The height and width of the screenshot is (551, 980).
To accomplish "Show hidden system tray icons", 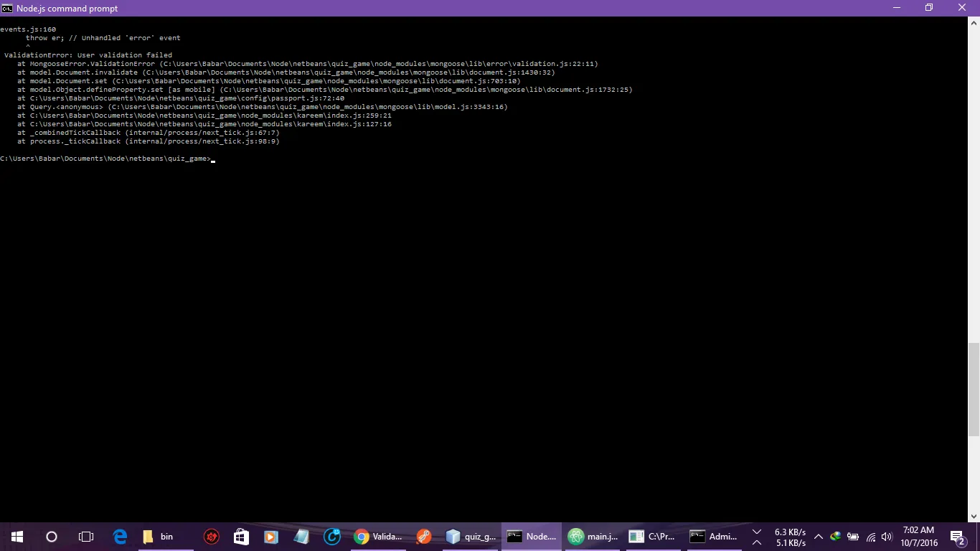I will (x=819, y=537).
